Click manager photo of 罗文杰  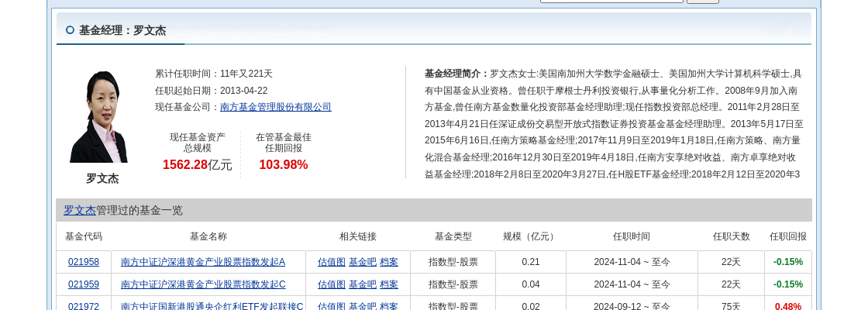coord(99,116)
